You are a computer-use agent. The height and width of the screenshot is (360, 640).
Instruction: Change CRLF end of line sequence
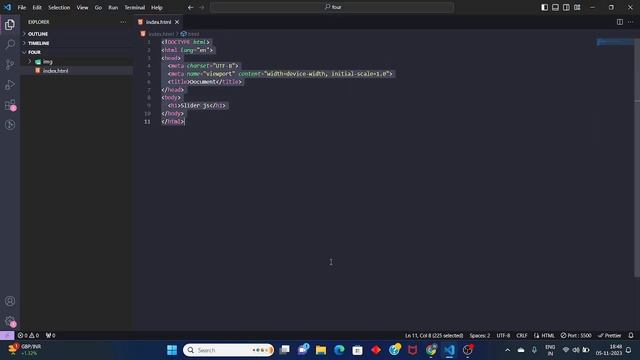click(522, 336)
